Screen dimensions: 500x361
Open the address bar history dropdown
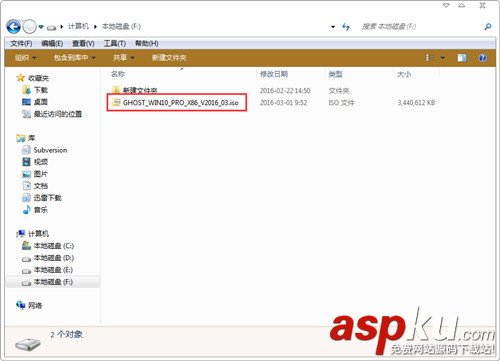click(x=333, y=27)
